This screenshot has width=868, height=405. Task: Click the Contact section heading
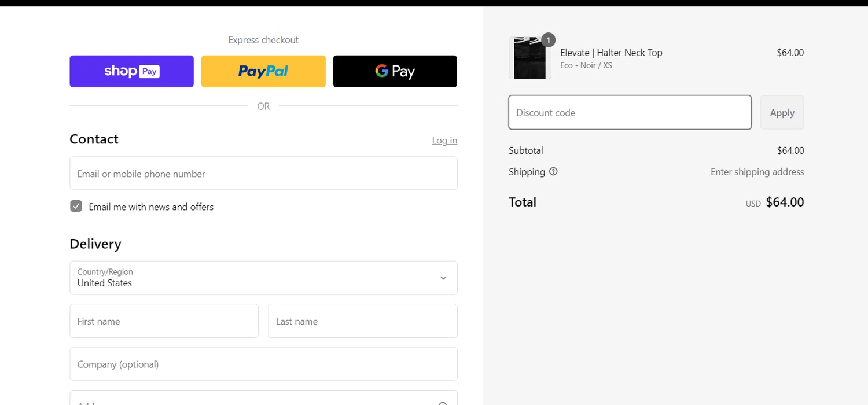(94, 139)
